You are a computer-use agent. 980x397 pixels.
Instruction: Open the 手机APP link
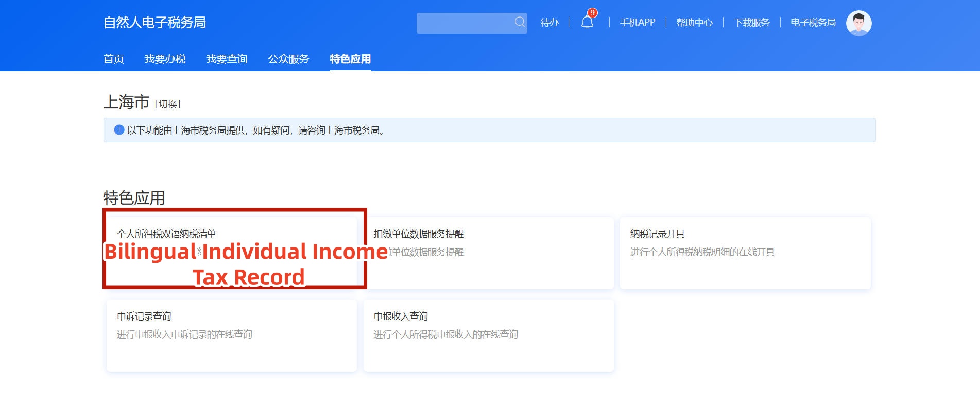pos(638,23)
